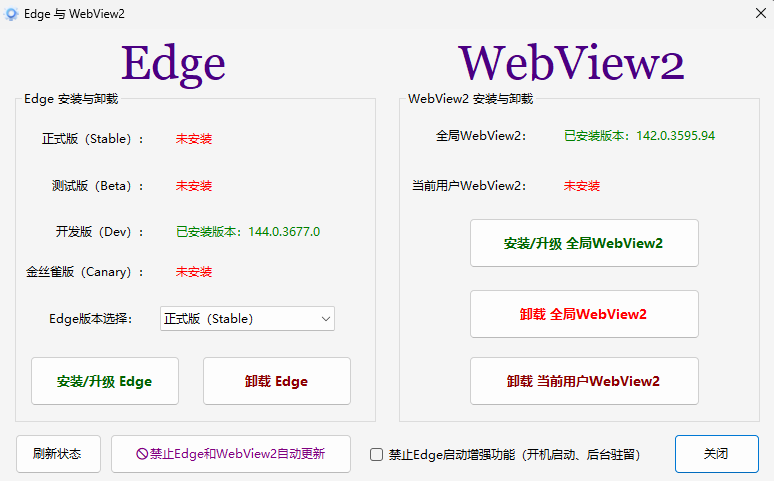This screenshot has width=774, height=481.
Task: Click 安装/升级 全局WebView2
Action: [x=584, y=243]
